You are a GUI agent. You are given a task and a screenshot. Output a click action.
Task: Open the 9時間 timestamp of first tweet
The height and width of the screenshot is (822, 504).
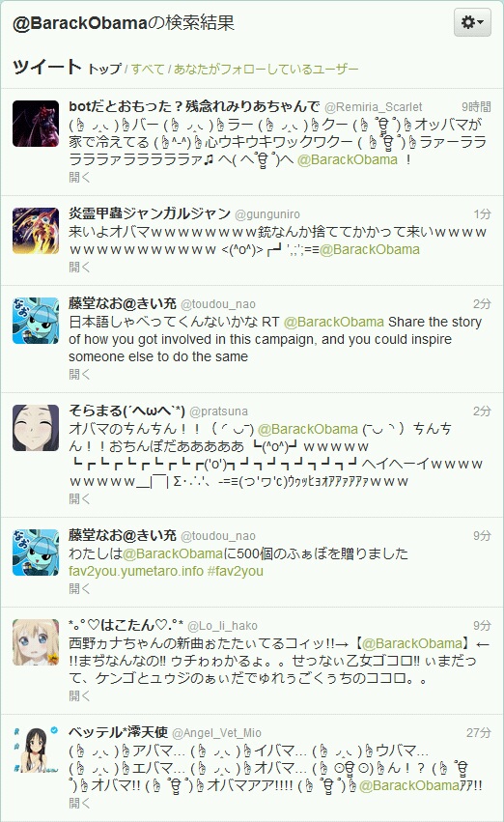coord(476,107)
